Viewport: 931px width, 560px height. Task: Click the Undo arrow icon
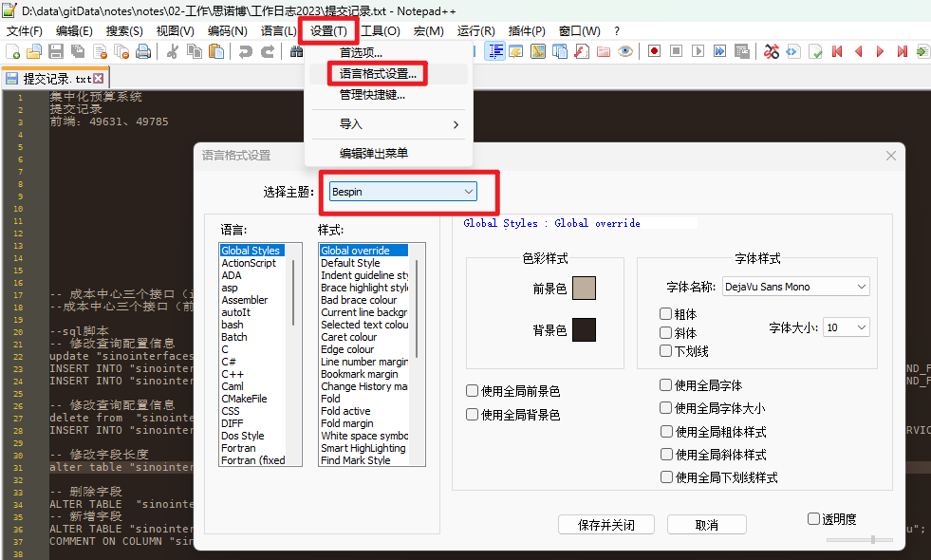[245, 51]
